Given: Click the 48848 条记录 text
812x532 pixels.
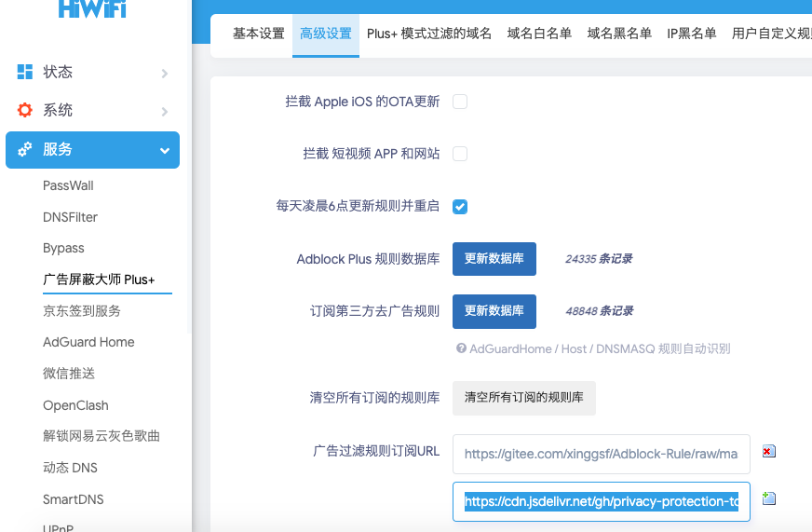Looking at the screenshot, I should [x=599, y=311].
